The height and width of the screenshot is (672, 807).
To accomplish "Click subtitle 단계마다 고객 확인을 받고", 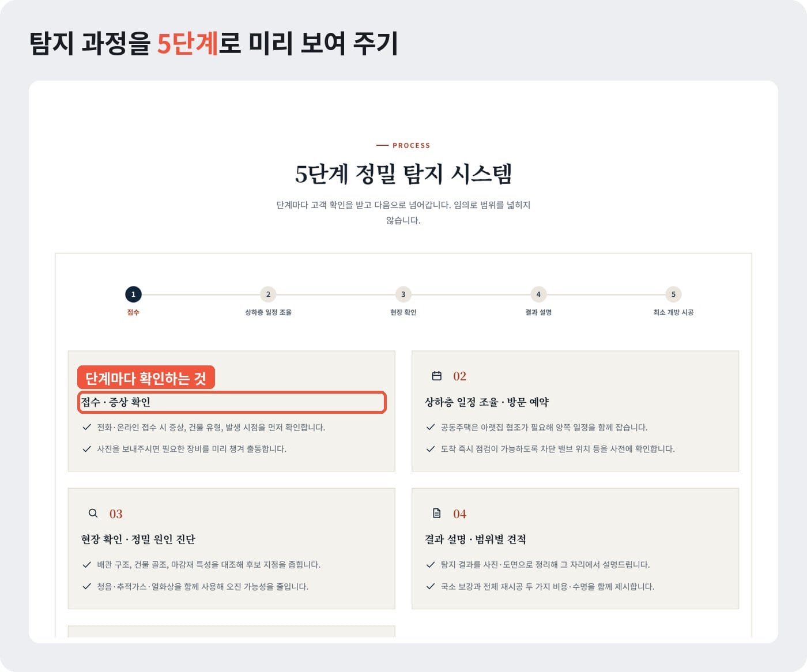I will click(403, 213).
